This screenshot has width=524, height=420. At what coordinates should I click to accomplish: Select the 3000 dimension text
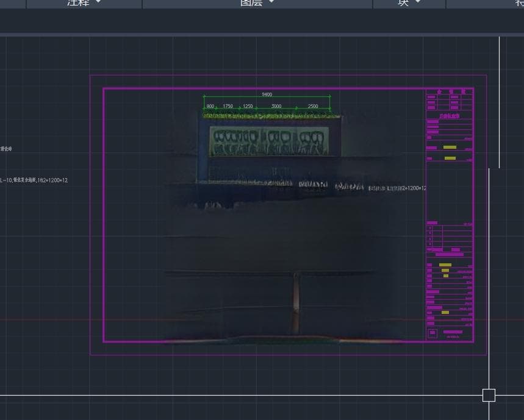coord(276,106)
